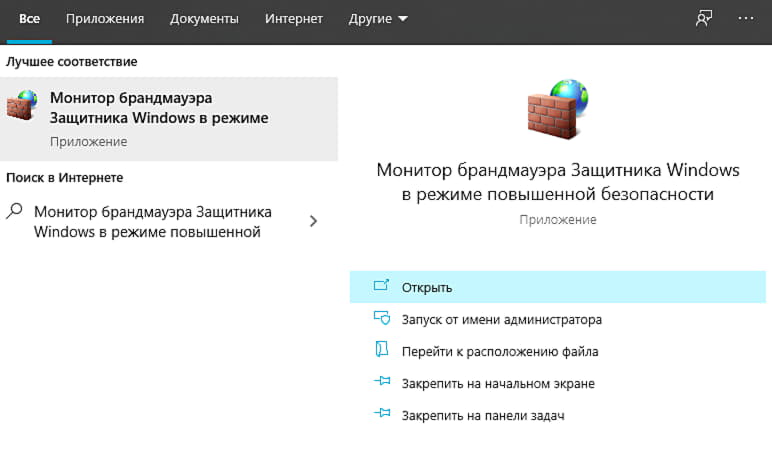Viewport: 772px width, 454px height.
Task: Click the pin icon for панели задач
Action: (382, 413)
